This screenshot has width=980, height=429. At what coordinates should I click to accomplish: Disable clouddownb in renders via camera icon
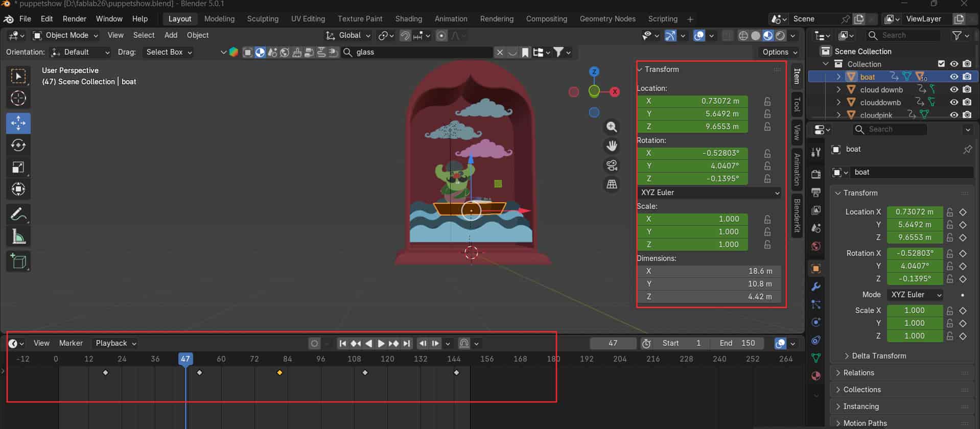point(967,102)
